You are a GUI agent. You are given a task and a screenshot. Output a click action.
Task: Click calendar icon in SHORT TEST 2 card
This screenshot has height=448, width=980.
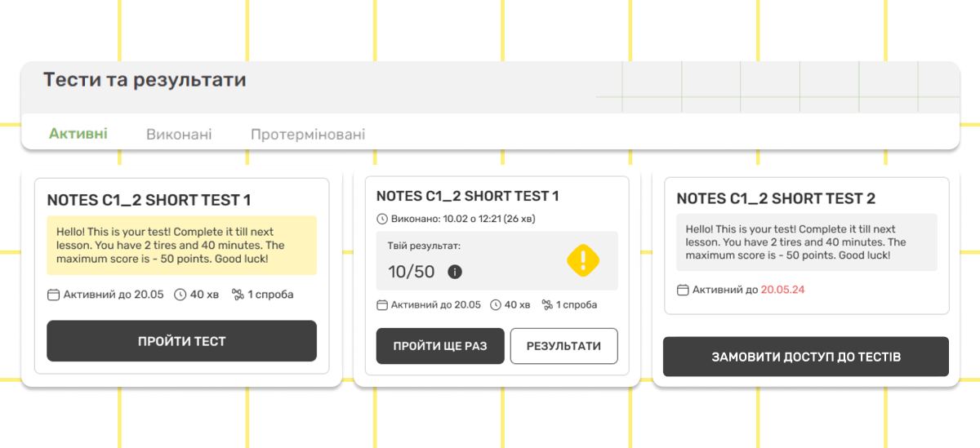click(683, 290)
